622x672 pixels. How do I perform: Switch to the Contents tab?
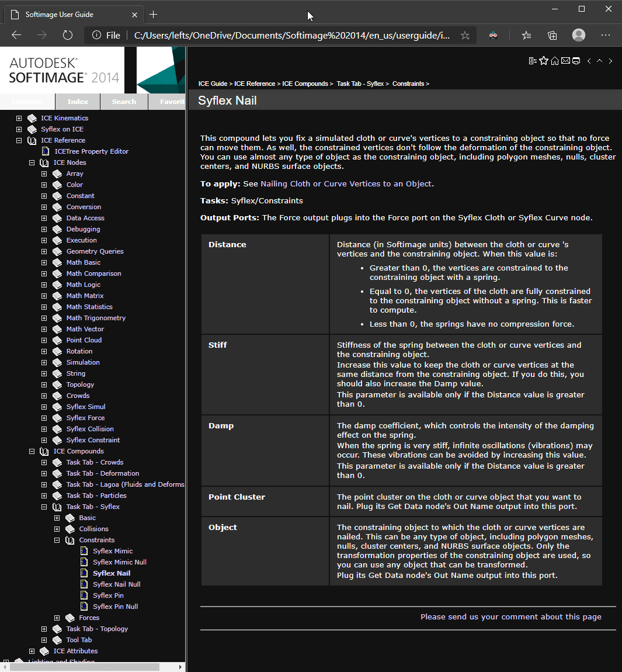(27, 102)
